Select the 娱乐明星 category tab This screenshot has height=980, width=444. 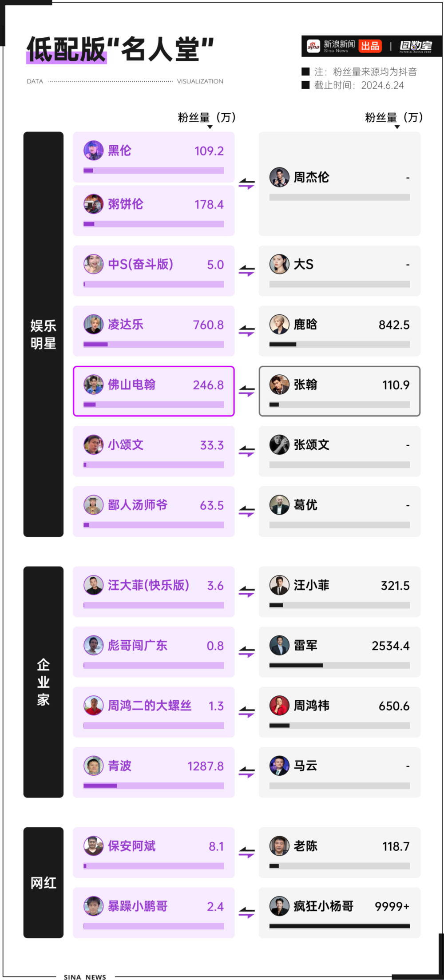coord(44,334)
